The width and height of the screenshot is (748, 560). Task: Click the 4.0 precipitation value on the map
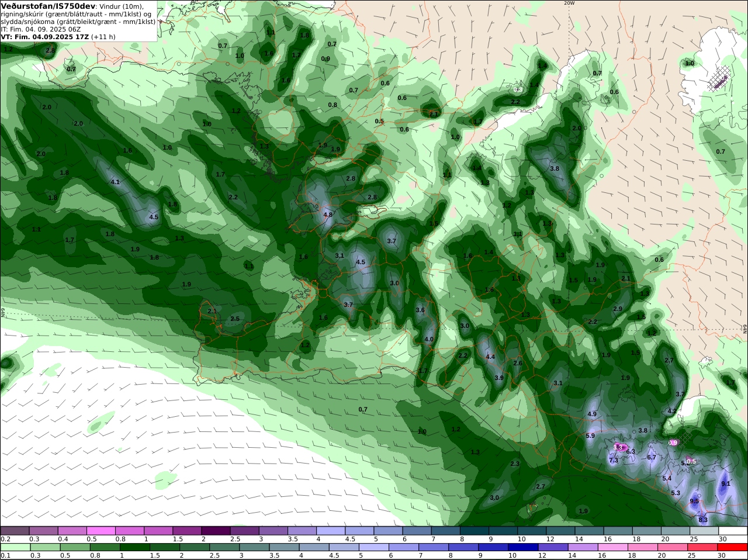[429, 339]
